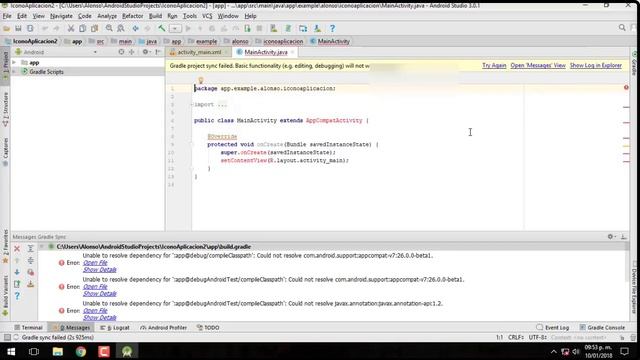
Task: Close Messages content with red X
Action: (17, 249)
